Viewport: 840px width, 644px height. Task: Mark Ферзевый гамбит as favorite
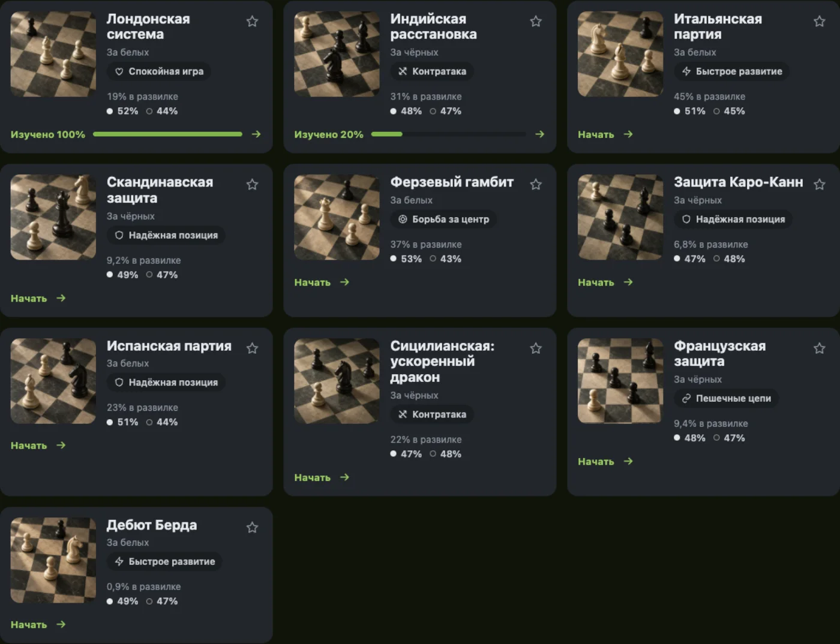click(x=536, y=185)
